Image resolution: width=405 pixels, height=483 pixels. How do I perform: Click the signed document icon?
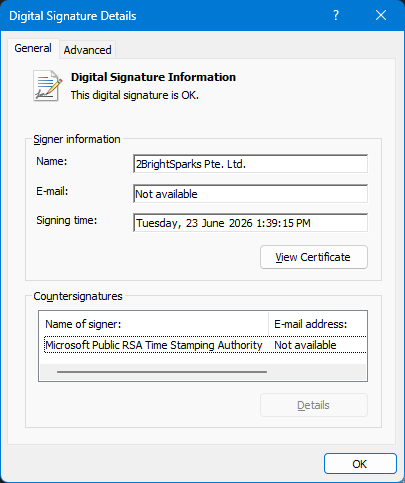pyautogui.click(x=47, y=86)
